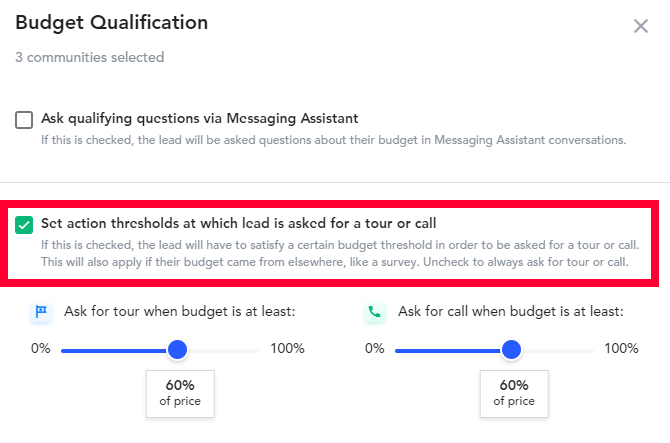Click the blue flag tour icon
The height and width of the screenshot is (443, 670).
(41, 312)
